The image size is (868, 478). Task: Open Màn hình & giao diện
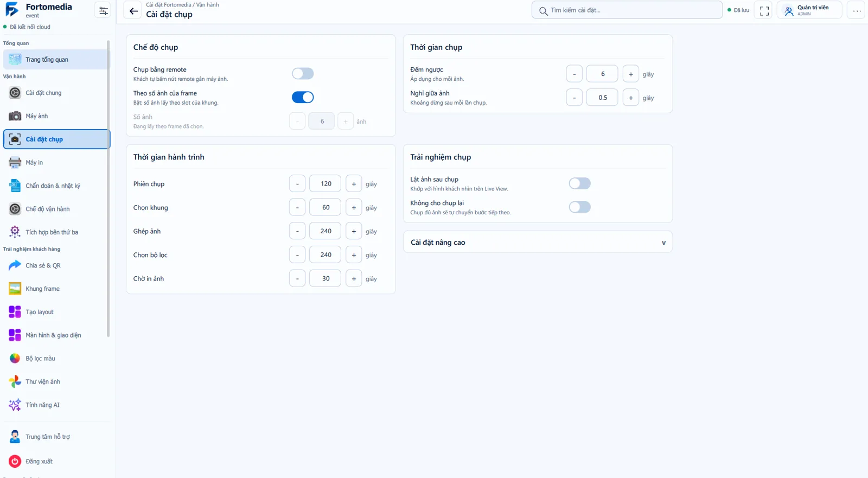56,335
